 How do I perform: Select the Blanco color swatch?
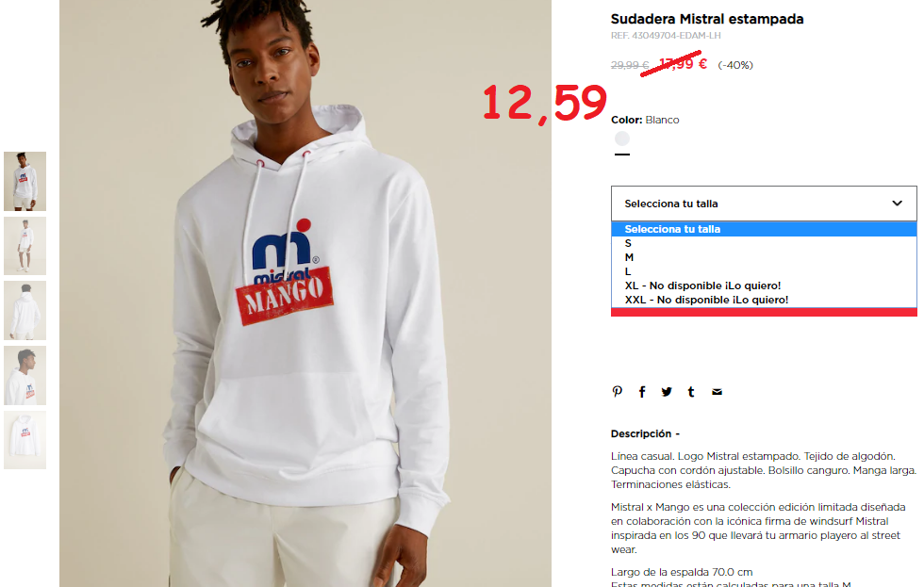click(621, 139)
